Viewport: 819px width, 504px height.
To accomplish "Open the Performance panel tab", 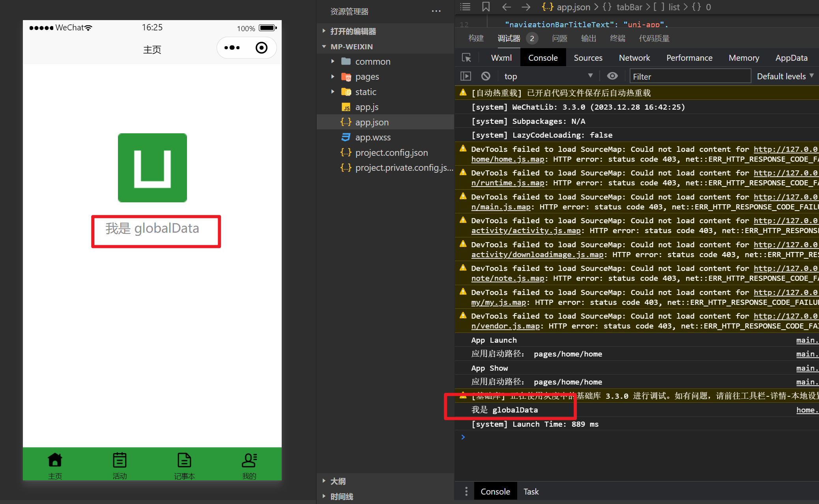I will (689, 58).
